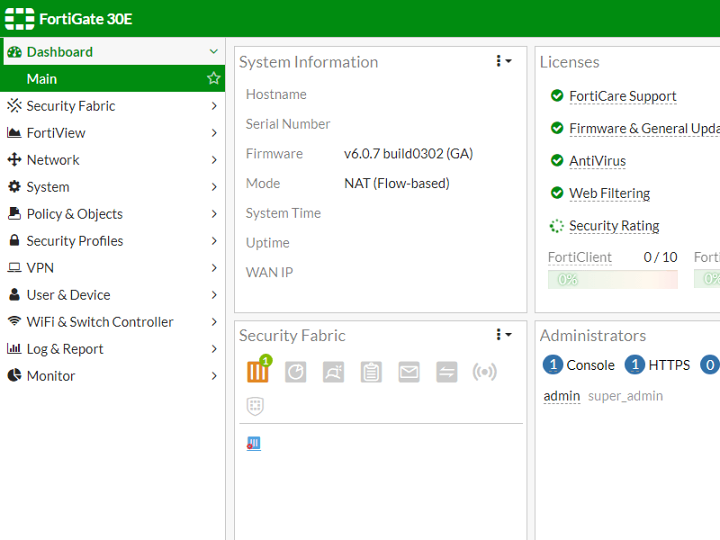Click the Dashboard gauge icon
720x540 pixels.
pos(14,52)
